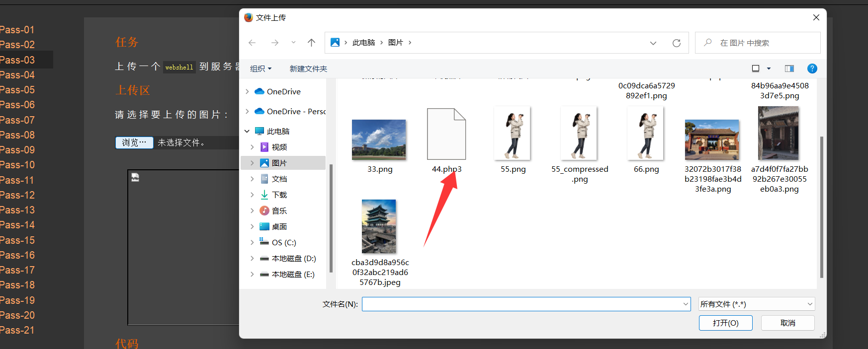The image size is (868, 349).
Task: Click 浏览… button on the web page
Action: pyautogui.click(x=134, y=142)
